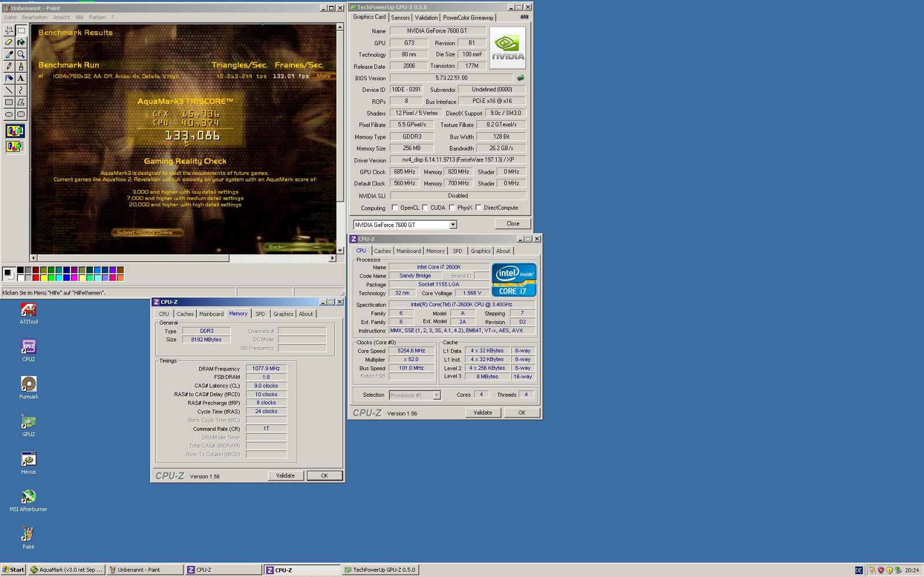Open the PowerColor Giveaway tab in GPU-Z
This screenshot has width=924, height=577.
pos(468,18)
